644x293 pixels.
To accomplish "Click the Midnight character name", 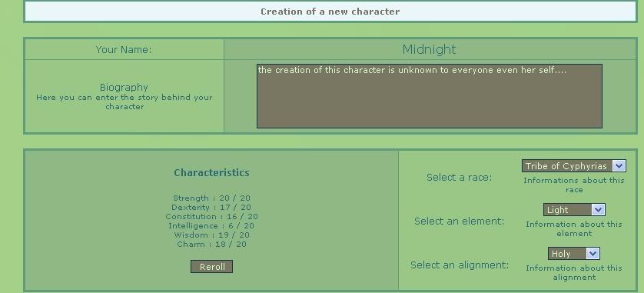I will point(429,49).
